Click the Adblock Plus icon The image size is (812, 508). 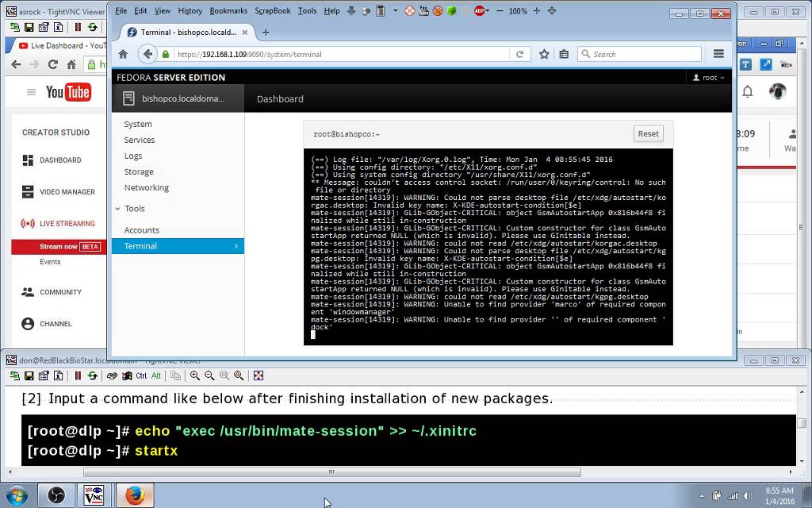[480, 11]
